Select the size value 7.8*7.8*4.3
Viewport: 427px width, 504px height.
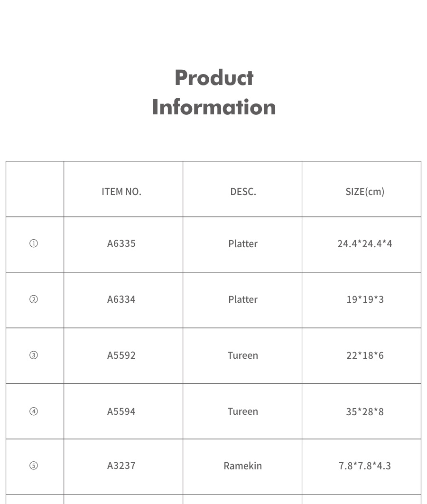click(365, 466)
